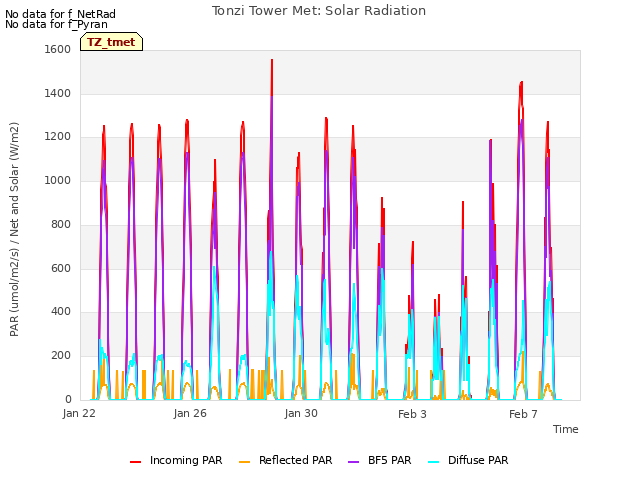The height and width of the screenshot is (480, 640).
Task: Click the purple BF5 PAR legend swatch
Action: [353, 462]
